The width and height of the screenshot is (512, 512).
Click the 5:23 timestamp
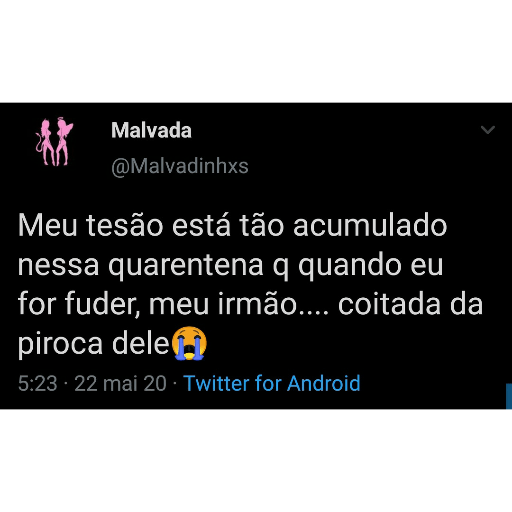[x=37, y=383]
